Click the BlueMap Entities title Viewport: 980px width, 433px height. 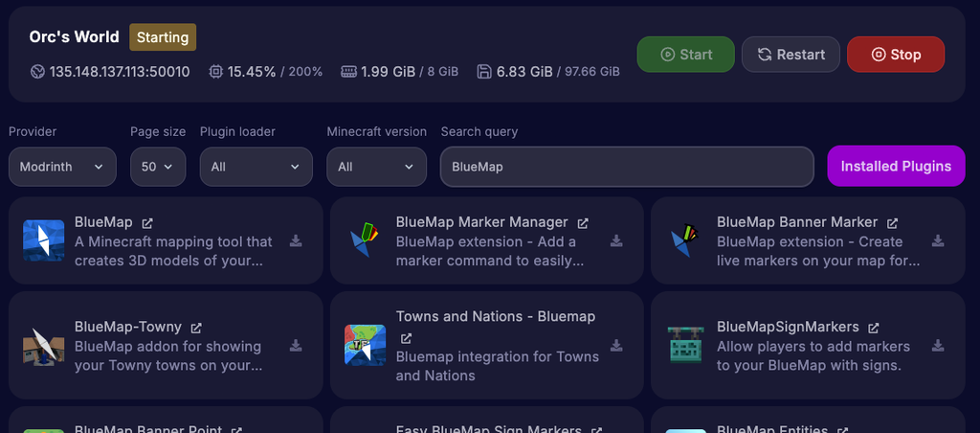pyautogui.click(x=772, y=429)
